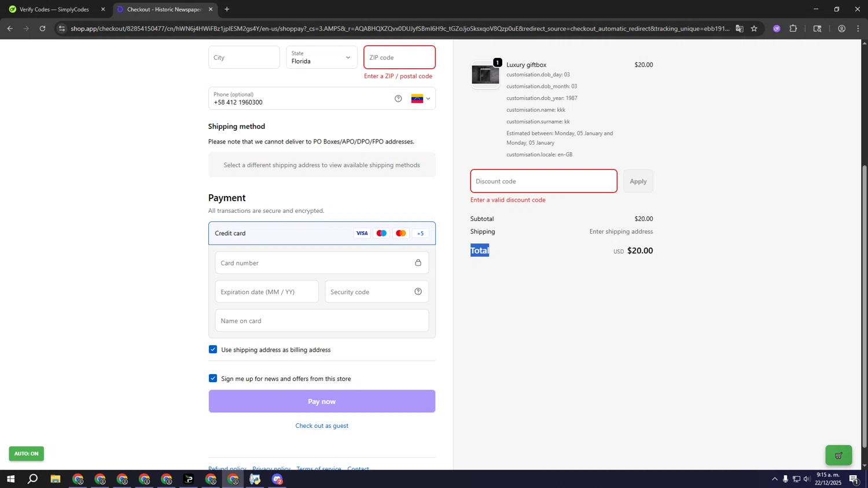This screenshot has height=488, width=868.
Task: Click the Pay now button
Action: 322,401
